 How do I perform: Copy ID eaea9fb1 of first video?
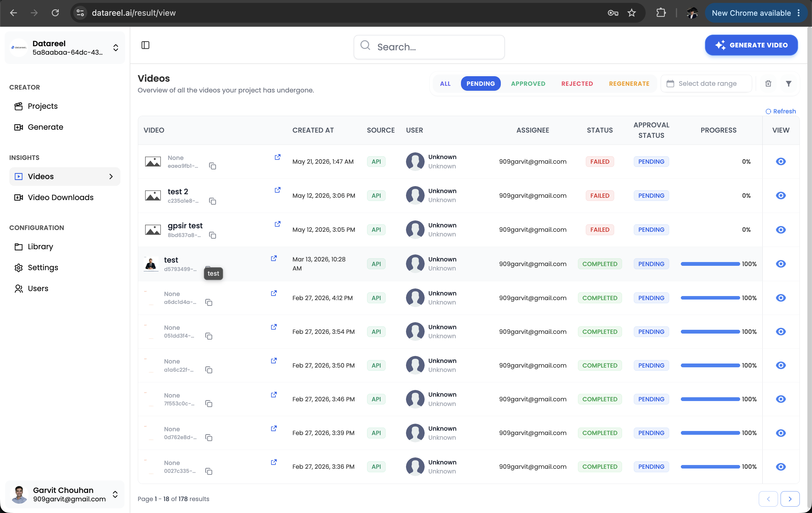coord(212,166)
